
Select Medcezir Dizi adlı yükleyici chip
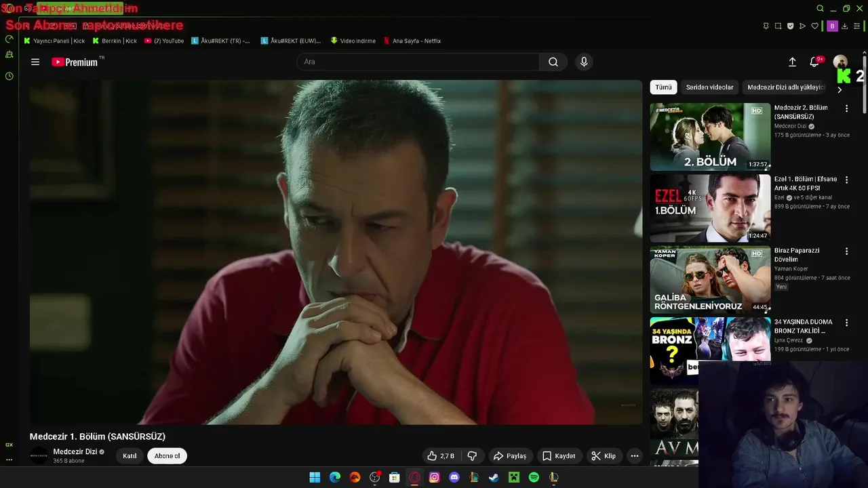point(785,87)
